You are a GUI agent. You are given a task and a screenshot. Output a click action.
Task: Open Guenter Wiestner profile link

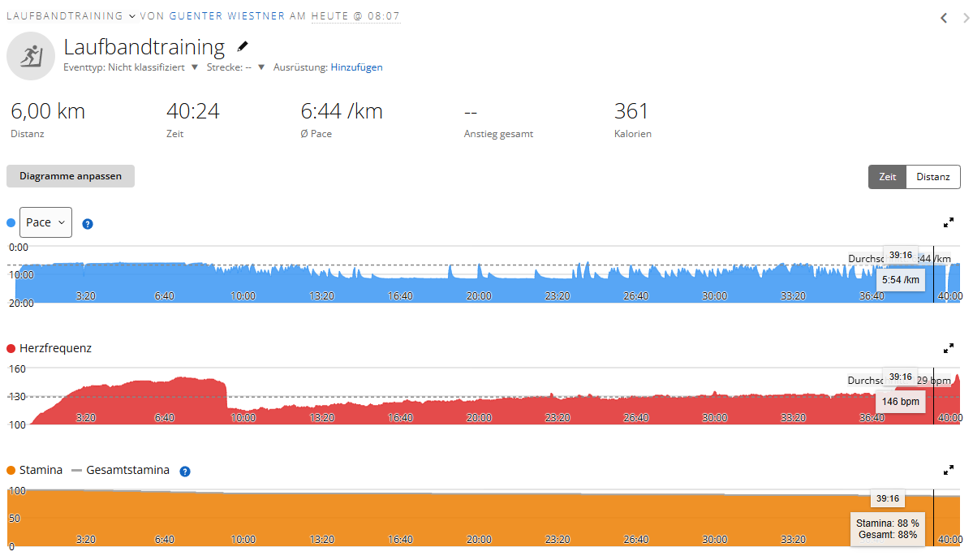[x=227, y=16]
